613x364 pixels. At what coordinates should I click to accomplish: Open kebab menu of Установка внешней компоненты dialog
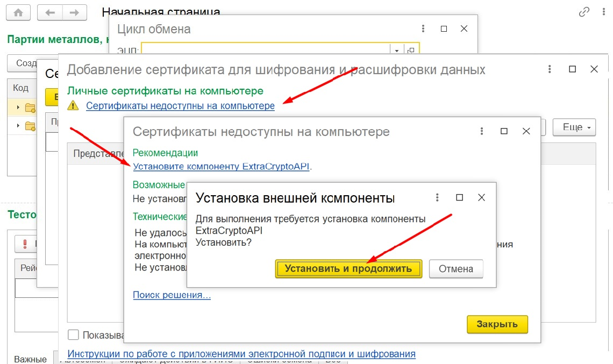click(x=437, y=197)
